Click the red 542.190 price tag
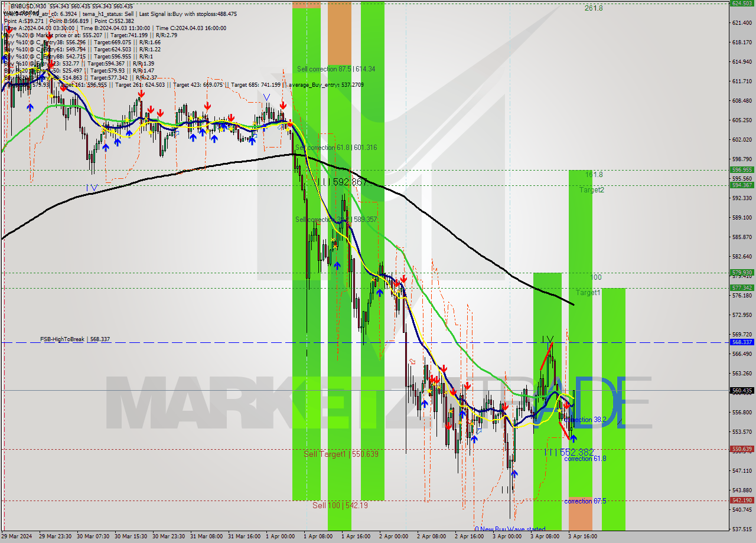The height and width of the screenshot is (543, 756). 742,501
